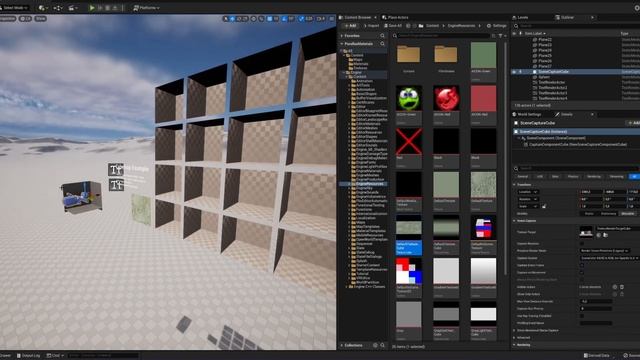Image resolution: width=640 pixels, height=360 pixels.
Task: Open the quick add content toolbar icon
Action: point(42,8)
